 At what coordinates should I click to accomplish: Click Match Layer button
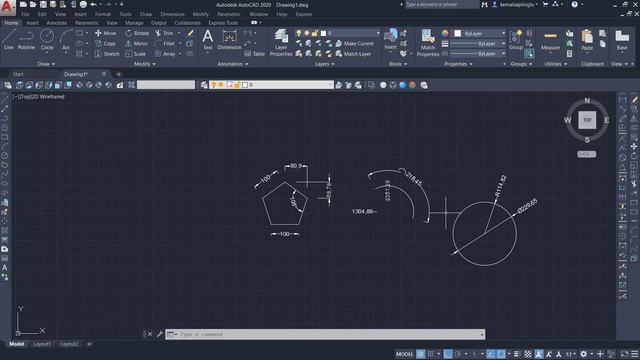click(x=353, y=54)
